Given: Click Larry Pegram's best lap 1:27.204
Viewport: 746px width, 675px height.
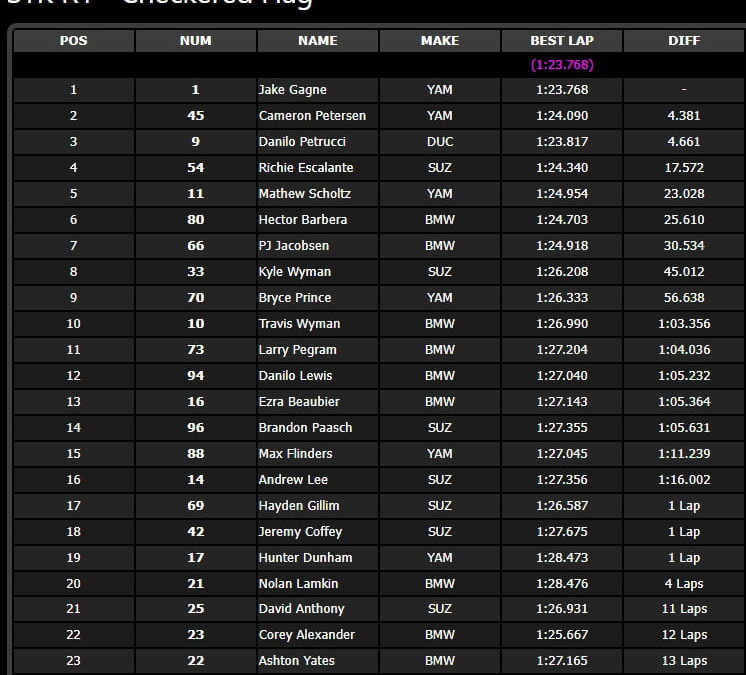Looking at the screenshot, I should click(561, 350).
